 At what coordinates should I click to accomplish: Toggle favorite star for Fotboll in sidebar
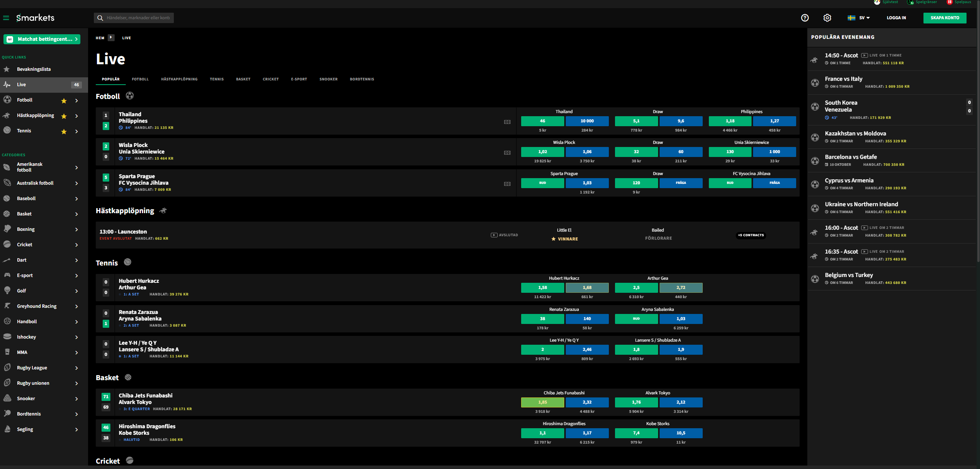pos(64,101)
